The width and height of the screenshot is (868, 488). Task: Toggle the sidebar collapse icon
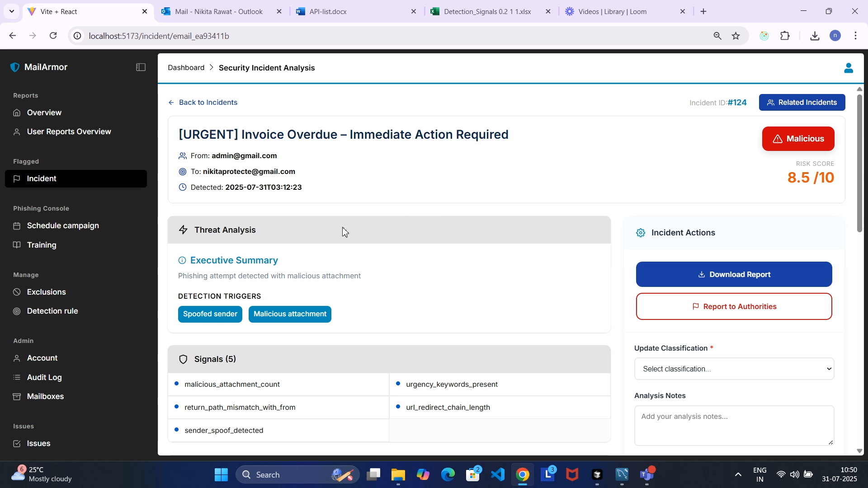pyautogui.click(x=141, y=67)
